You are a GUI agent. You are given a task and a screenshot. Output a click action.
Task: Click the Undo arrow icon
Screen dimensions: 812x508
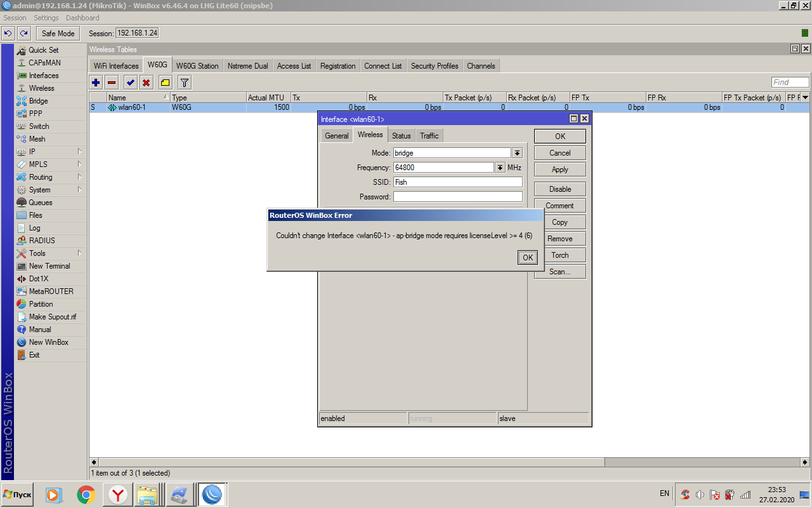point(8,33)
